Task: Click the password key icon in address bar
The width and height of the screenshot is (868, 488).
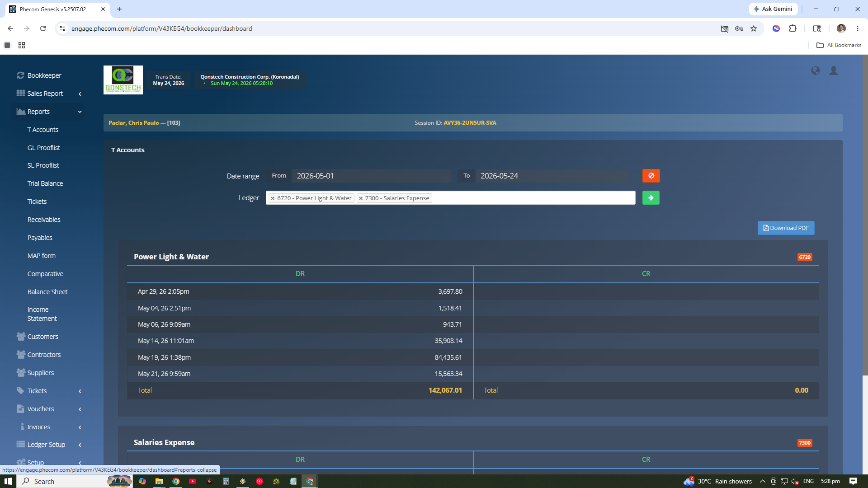Action: click(739, 28)
